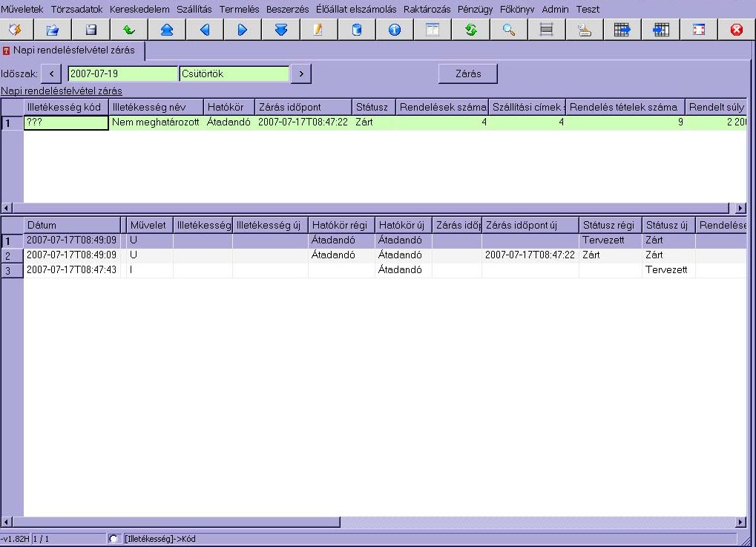Switch to Napi rendelésfelvétel zárás tab

(72, 50)
